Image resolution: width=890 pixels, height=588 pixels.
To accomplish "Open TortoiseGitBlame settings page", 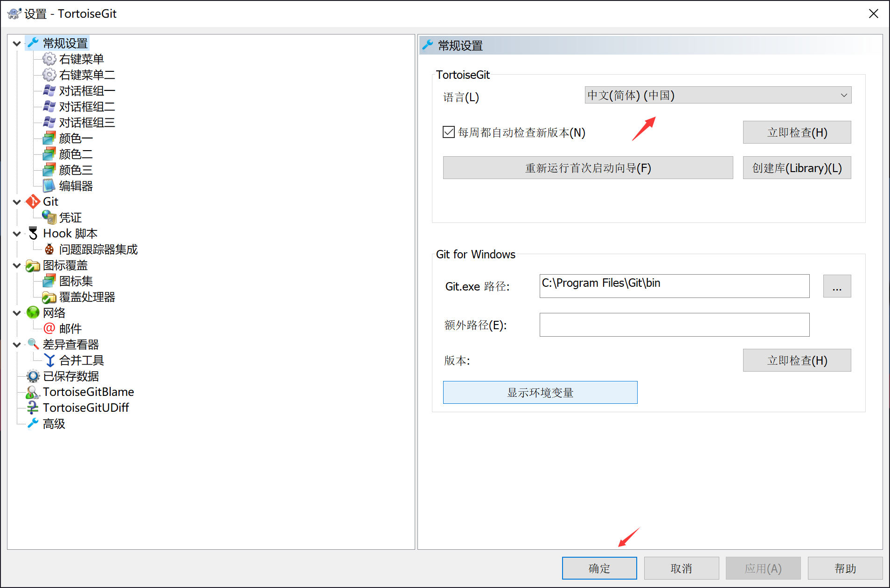I will click(x=89, y=392).
